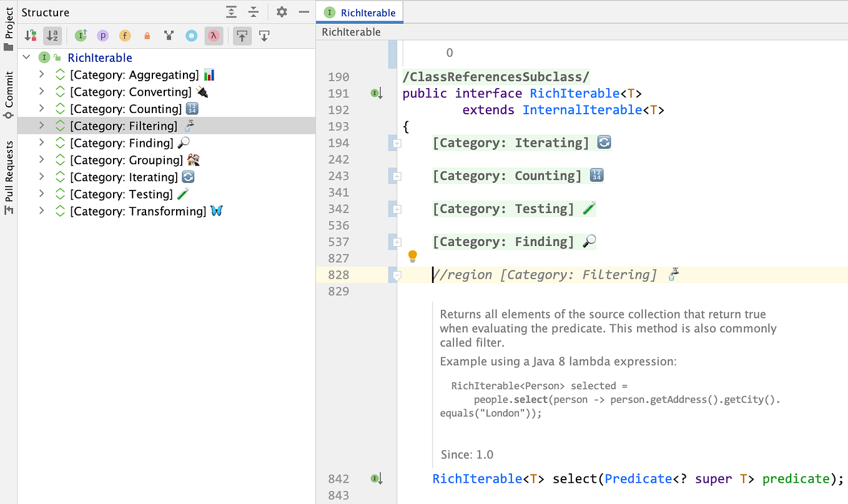848x504 pixels.
Task: Click the intention lightbulb in the gutter
Action: (x=412, y=255)
